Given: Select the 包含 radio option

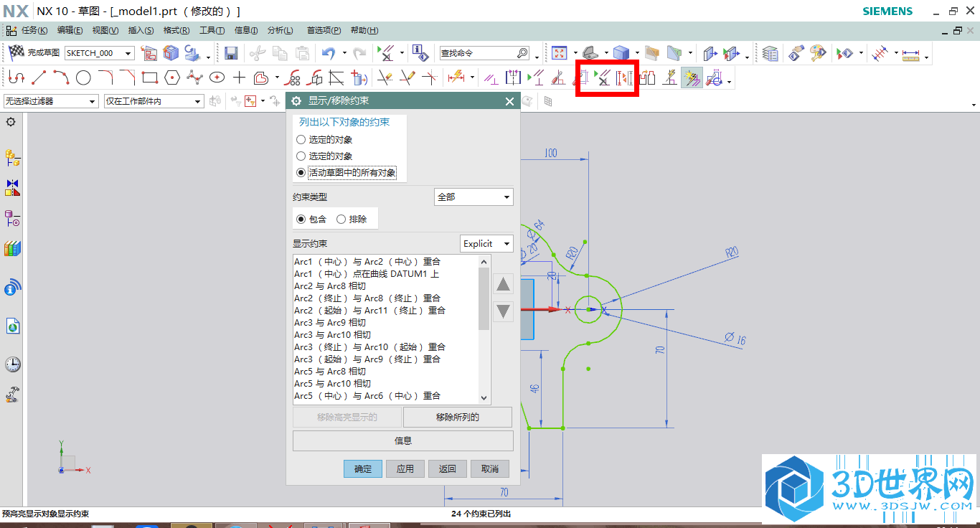Looking at the screenshot, I should (x=301, y=220).
